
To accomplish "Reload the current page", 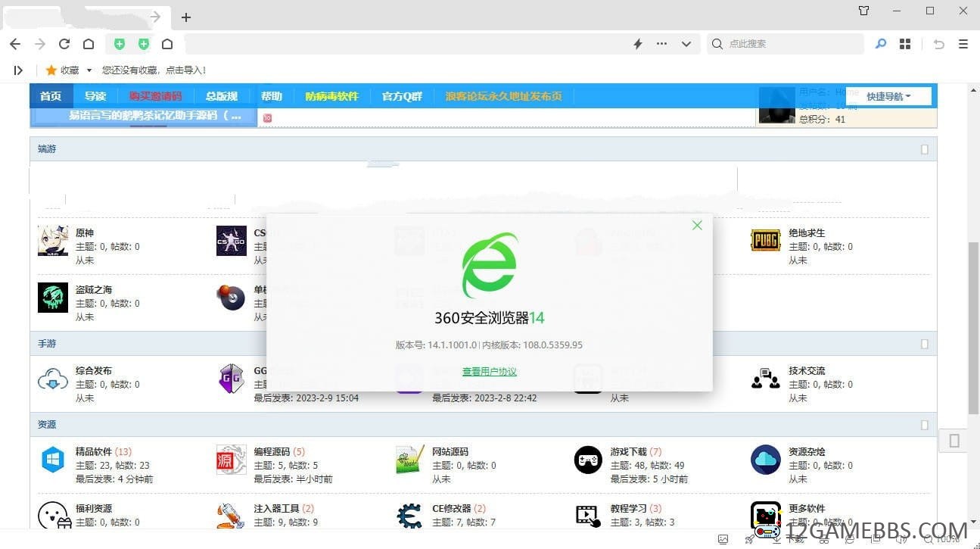I will (x=64, y=44).
